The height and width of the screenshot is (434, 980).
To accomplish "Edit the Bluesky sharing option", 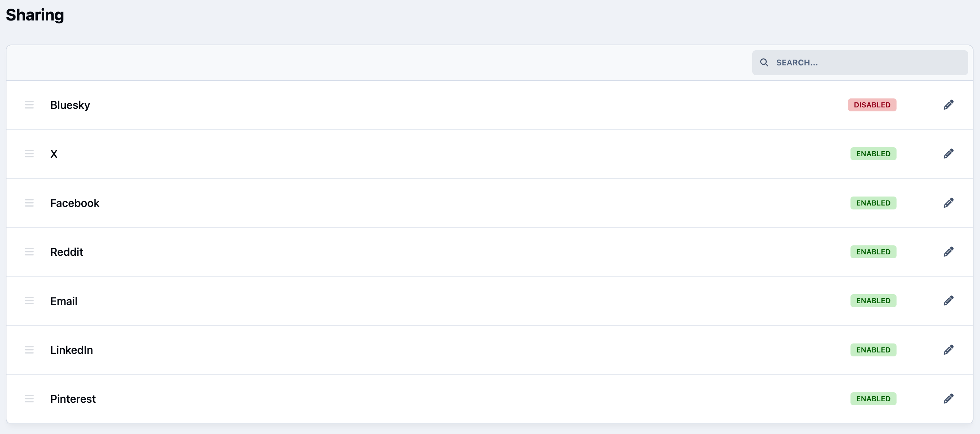I will 948,105.
